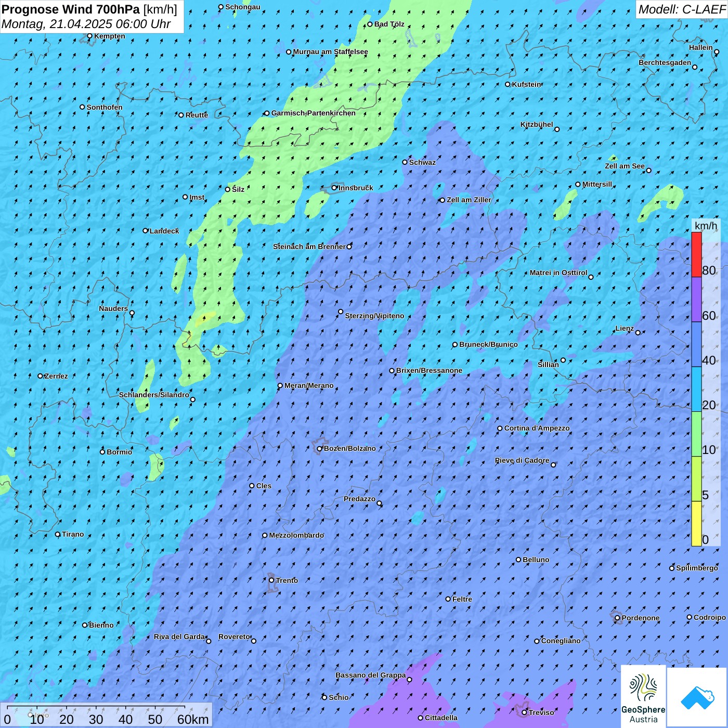Viewport: 728px width, 728px height.
Task: Click the Sonthofen city label
Action: click(x=105, y=107)
